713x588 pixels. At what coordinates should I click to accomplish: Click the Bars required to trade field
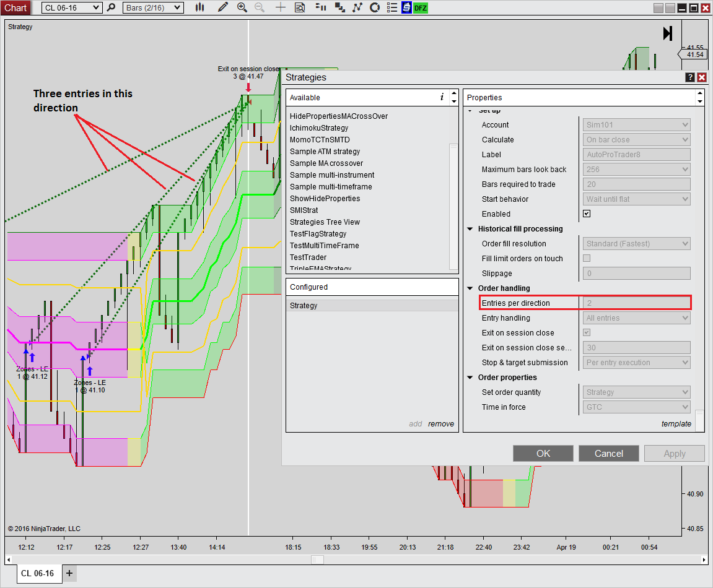click(636, 184)
